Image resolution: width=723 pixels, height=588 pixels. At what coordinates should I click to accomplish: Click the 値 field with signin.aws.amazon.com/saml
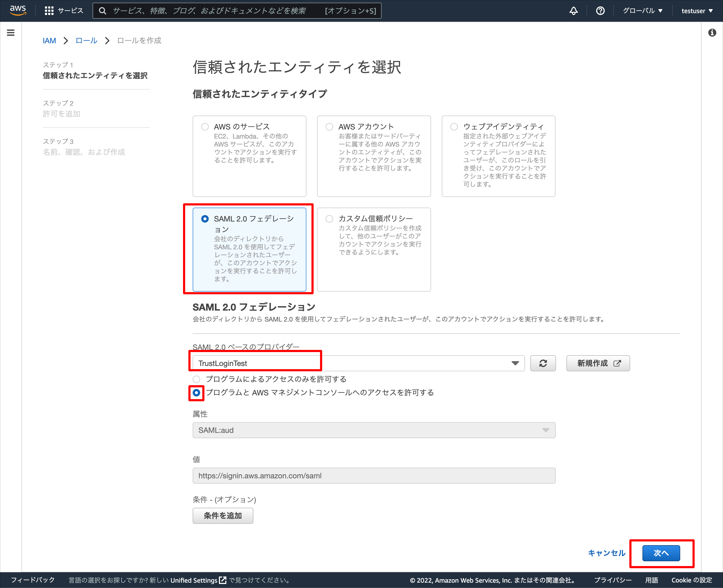point(374,476)
